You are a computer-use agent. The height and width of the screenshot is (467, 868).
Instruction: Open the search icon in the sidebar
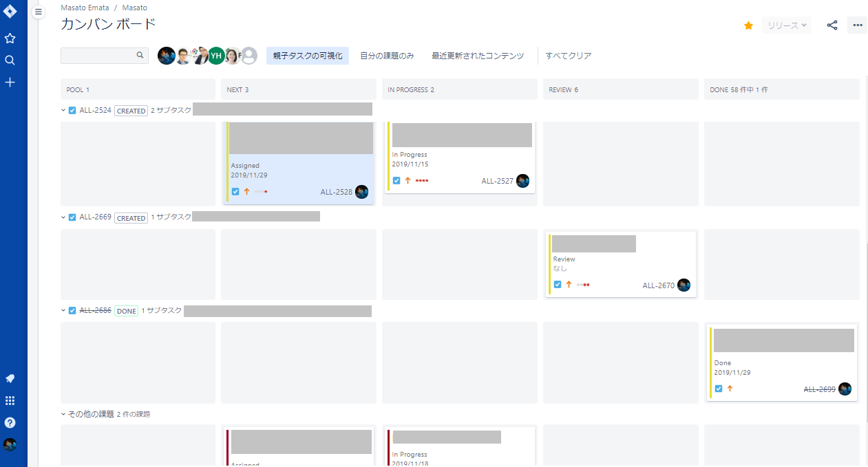(x=10, y=60)
